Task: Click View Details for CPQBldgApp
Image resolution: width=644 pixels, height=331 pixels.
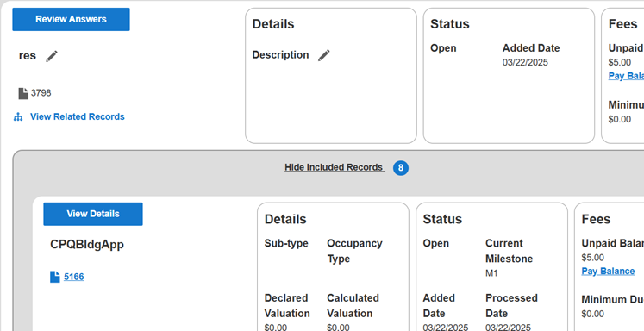Action: pos(93,214)
